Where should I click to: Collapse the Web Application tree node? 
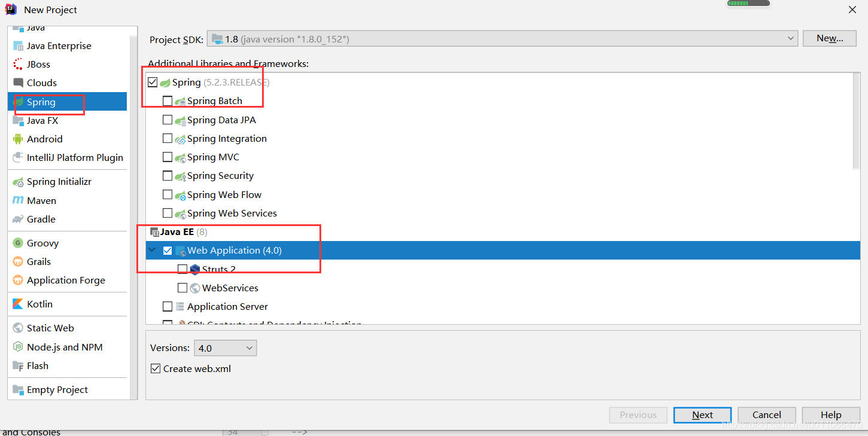(x=152, y=251)
